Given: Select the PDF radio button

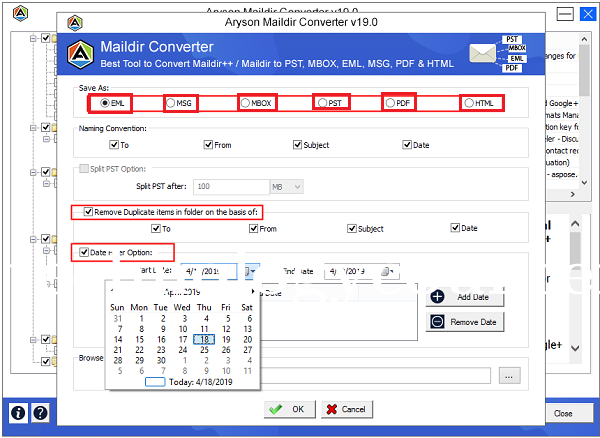Looking at the screenshot, I should pyautogui.click(x=390, y=103).
